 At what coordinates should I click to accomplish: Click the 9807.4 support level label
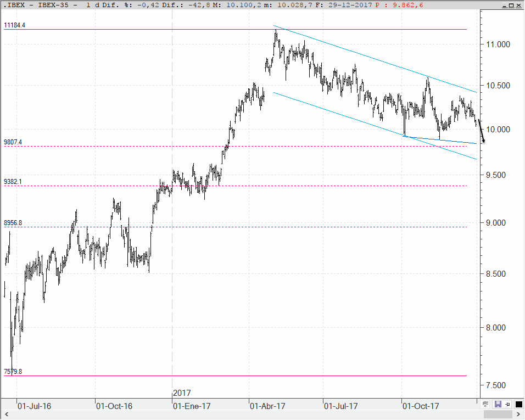pyautogui.click(x=13, y=142)
